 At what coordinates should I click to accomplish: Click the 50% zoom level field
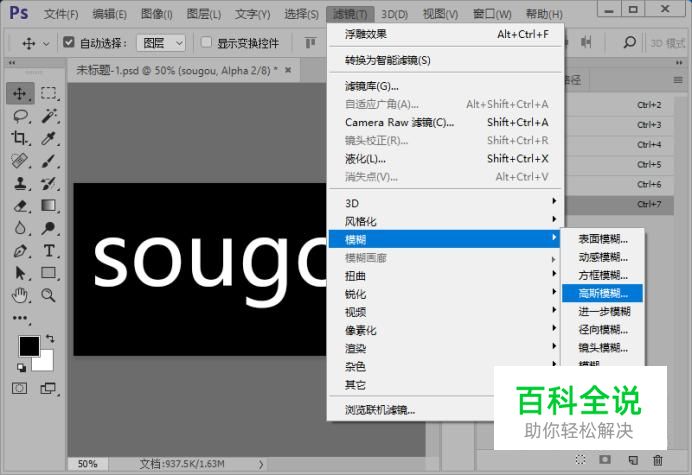(87, 464)
